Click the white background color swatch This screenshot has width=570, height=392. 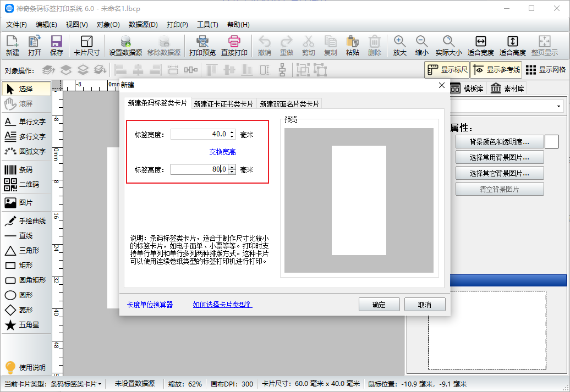(x=551, y=142)
